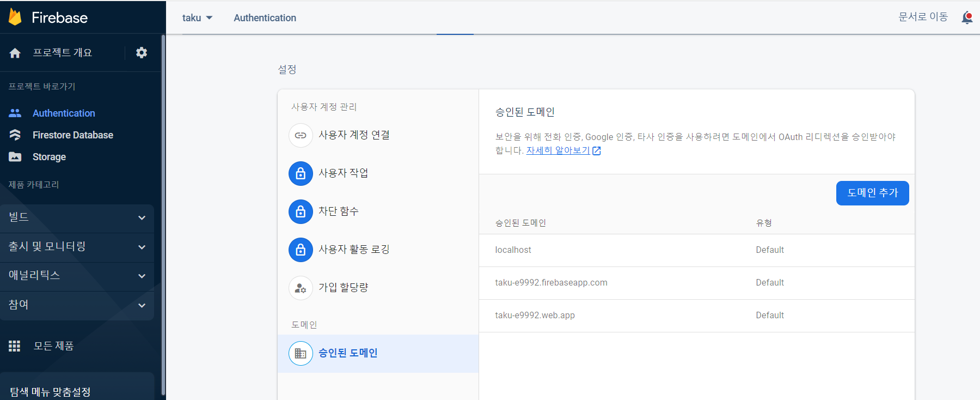This screenshot has height=400, width=980.
Task: Click the 승인된 도메인 column header
Action: point(520,223)
